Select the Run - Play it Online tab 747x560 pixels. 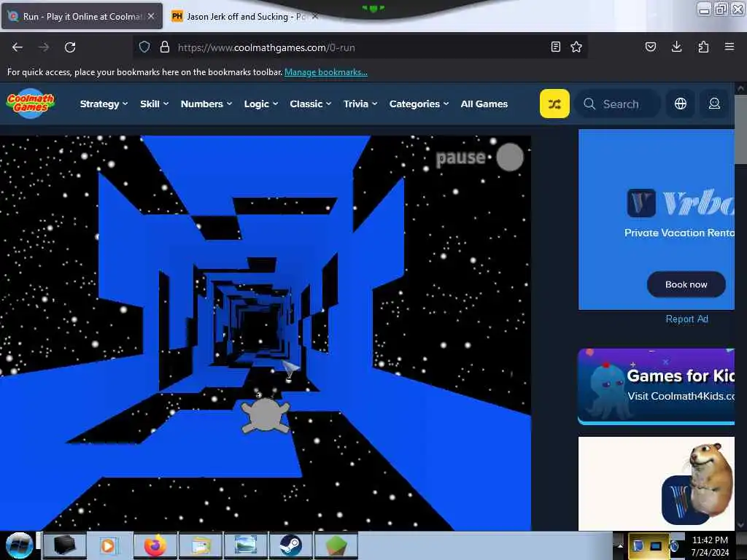(82, 17)
